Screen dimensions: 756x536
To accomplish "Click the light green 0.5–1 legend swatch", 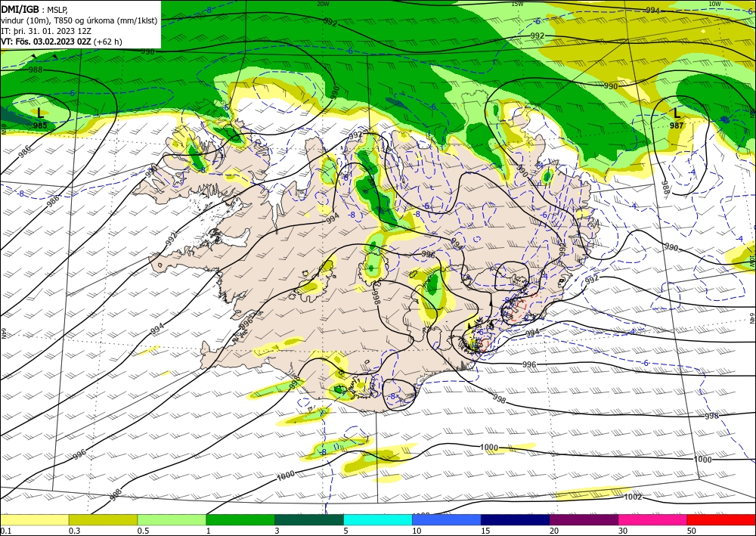I will [172, 519].
